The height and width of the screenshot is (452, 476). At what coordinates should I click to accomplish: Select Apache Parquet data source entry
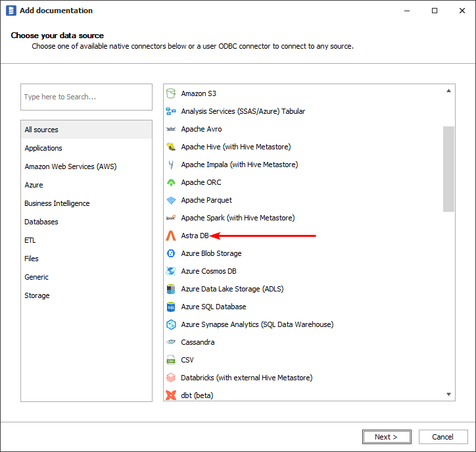[206, 200]
